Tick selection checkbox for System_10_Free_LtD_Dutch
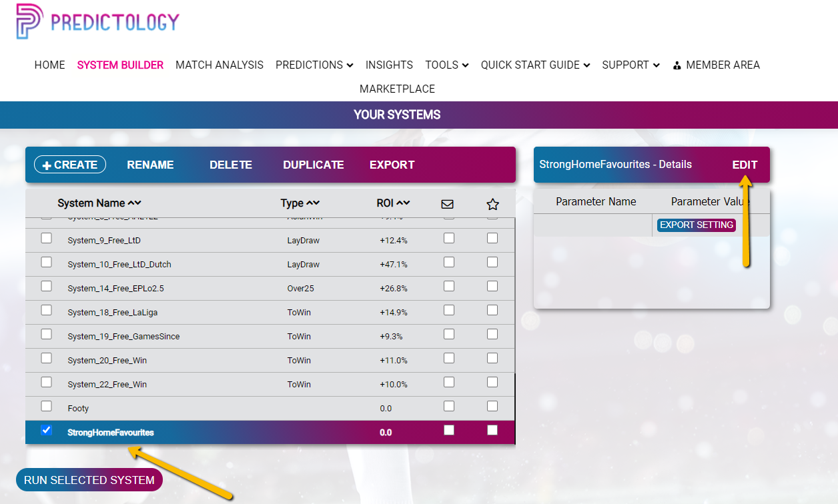Screen dimensions: 838x504 [46, 262]
